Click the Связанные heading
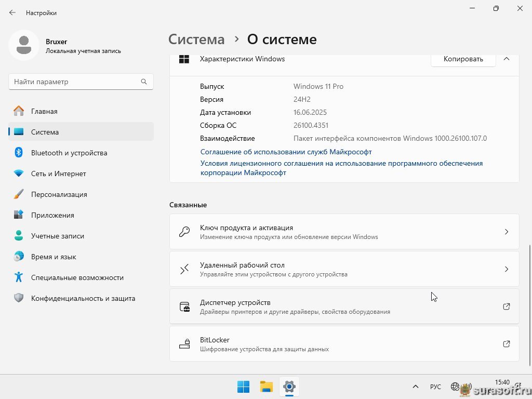 coord(188,205)
